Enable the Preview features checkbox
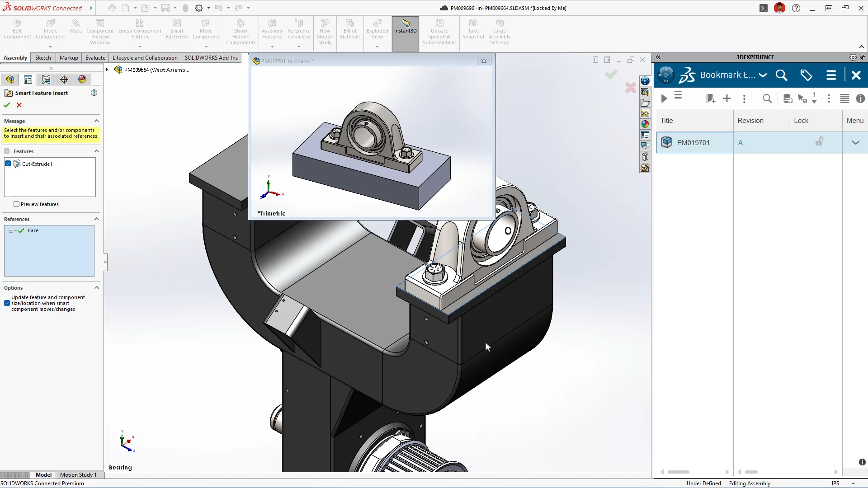868x488 pixels. pyautogui.click(x=17, y=204)
